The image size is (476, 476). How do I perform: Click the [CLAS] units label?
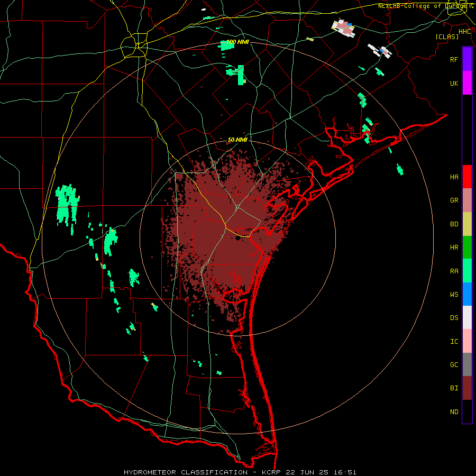point(447,36)
